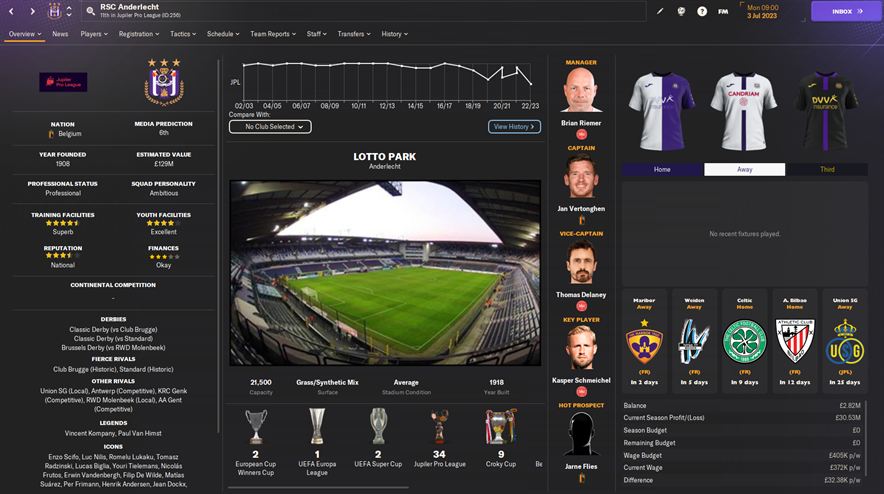
Task: Select the Away kit tab
Action: (x=745, y=169)
